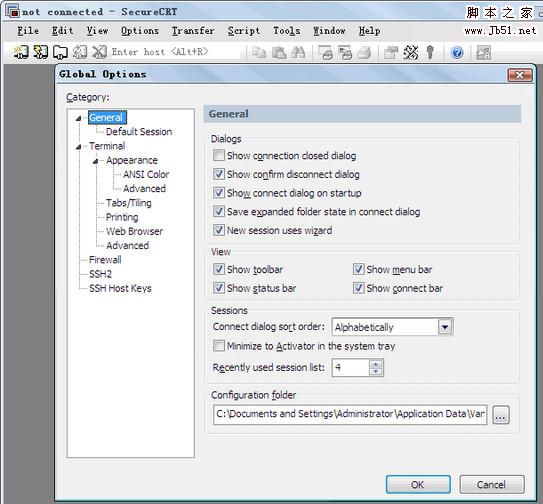This screenshot has width=543, height=504.
Task: Click the Global Options tools icon
Action: click(x=411, y=53)
